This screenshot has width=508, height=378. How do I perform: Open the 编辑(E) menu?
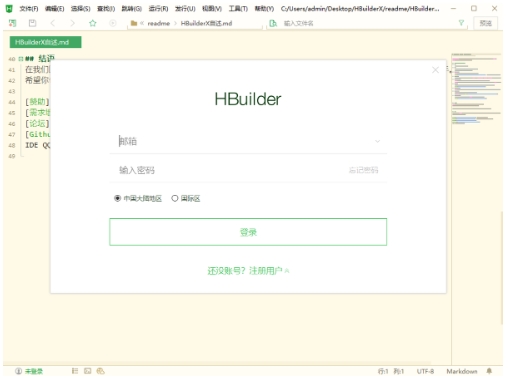point(54,9)
